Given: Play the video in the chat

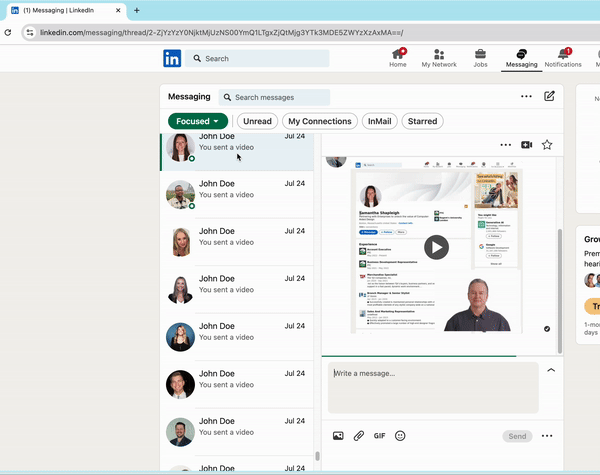Looking at the screenshot, I should [436, 247].
